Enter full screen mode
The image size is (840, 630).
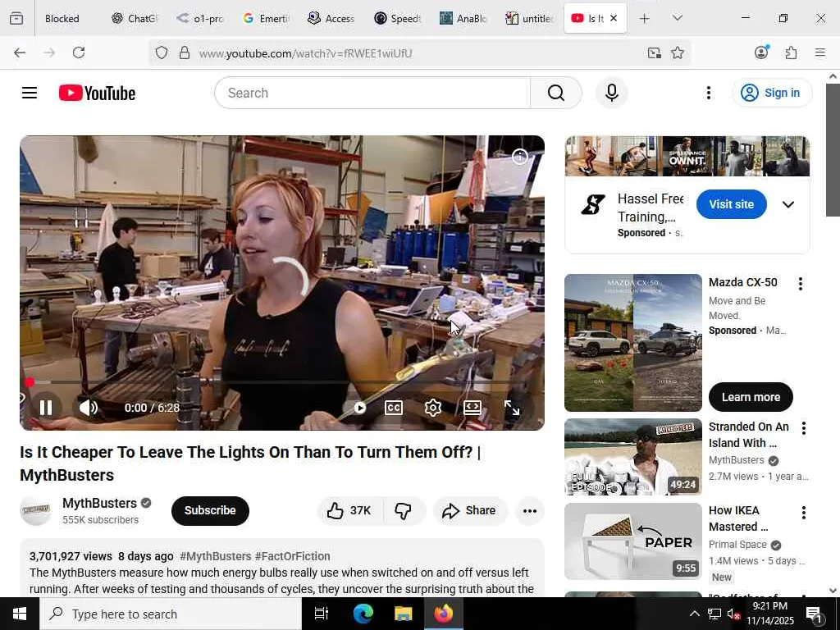tap(512, 408)
